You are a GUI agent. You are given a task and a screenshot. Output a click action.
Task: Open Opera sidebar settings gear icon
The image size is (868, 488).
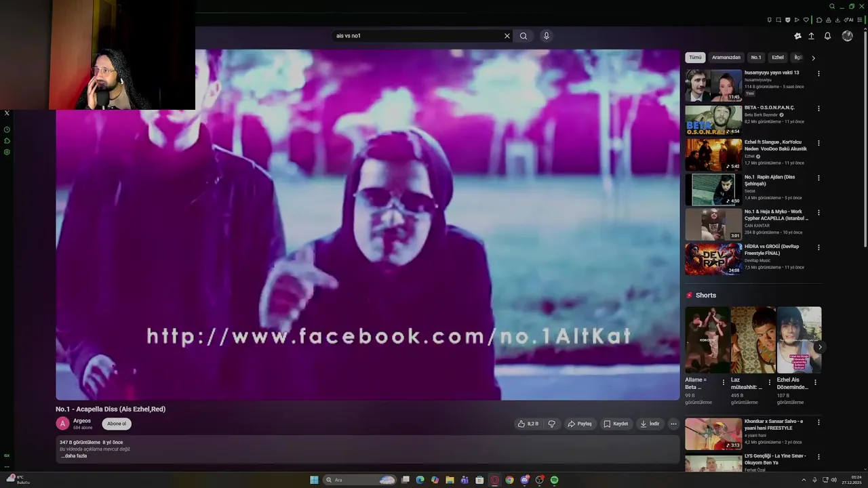pos(7,152)
